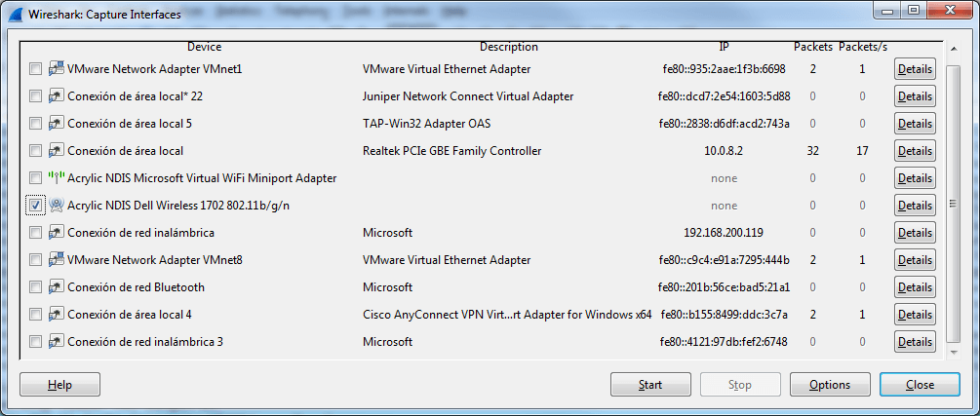Click the packets per second value 17
980x416 pixels.
(863, 151)
